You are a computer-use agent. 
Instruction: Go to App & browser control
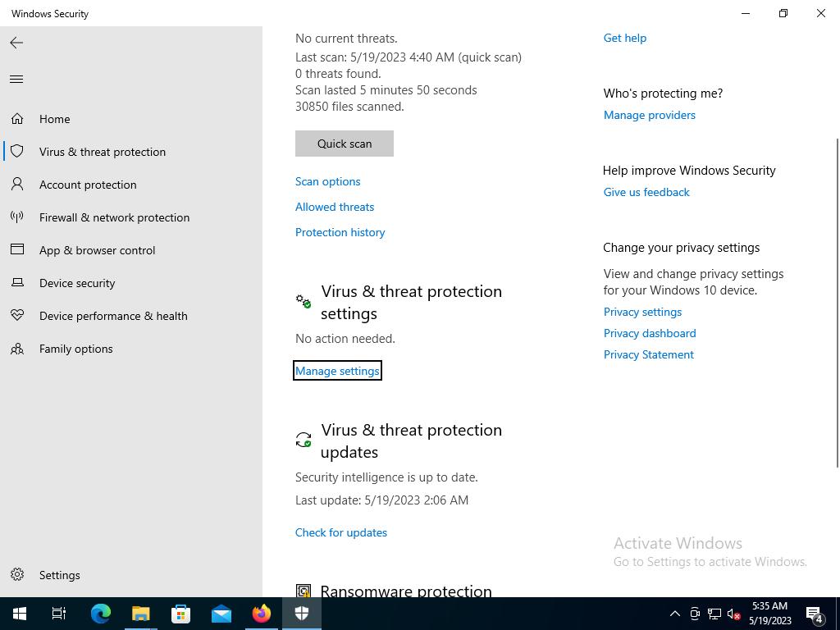97,250
